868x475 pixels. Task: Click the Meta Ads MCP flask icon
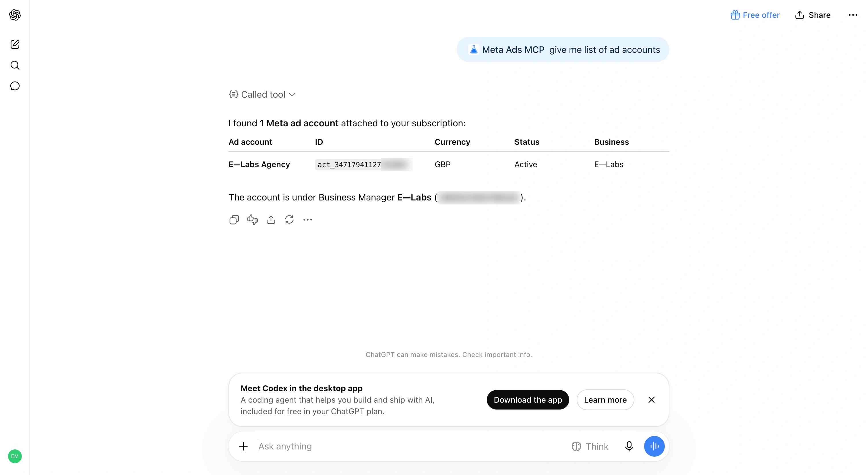tap(474, 50)
